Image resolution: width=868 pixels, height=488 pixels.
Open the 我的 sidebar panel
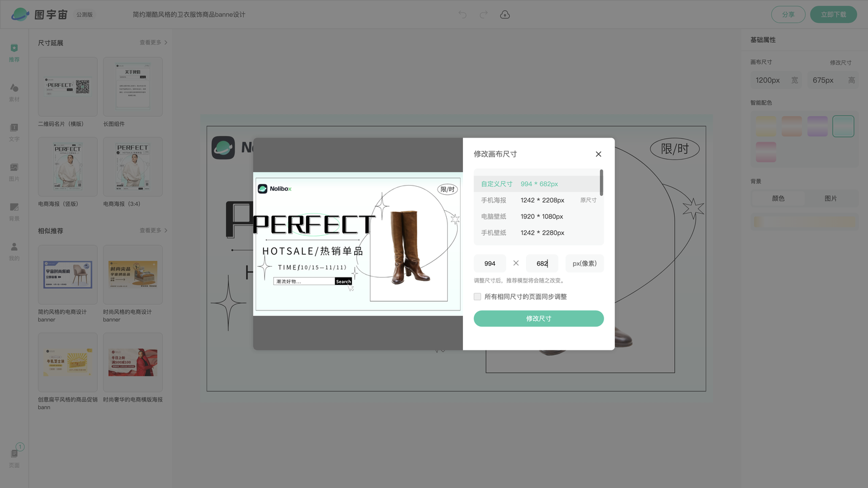click(14, 252)
